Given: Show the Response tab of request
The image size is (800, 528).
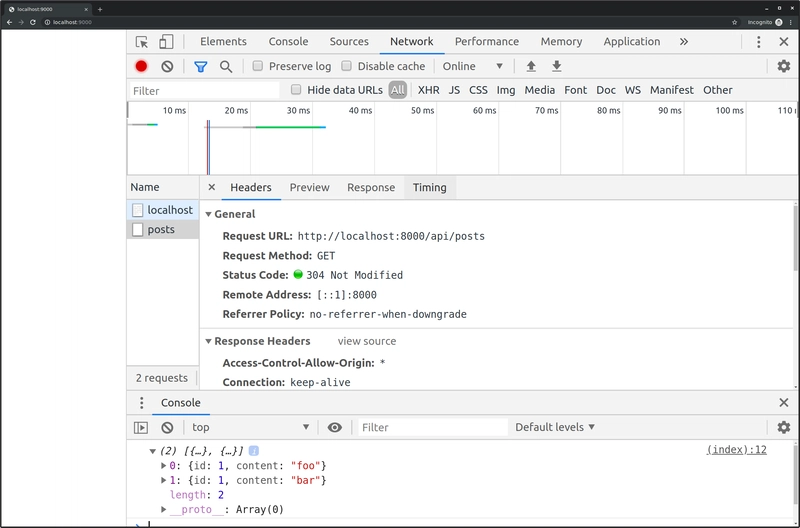Looking at the screenshot, I should click(371, 187).
